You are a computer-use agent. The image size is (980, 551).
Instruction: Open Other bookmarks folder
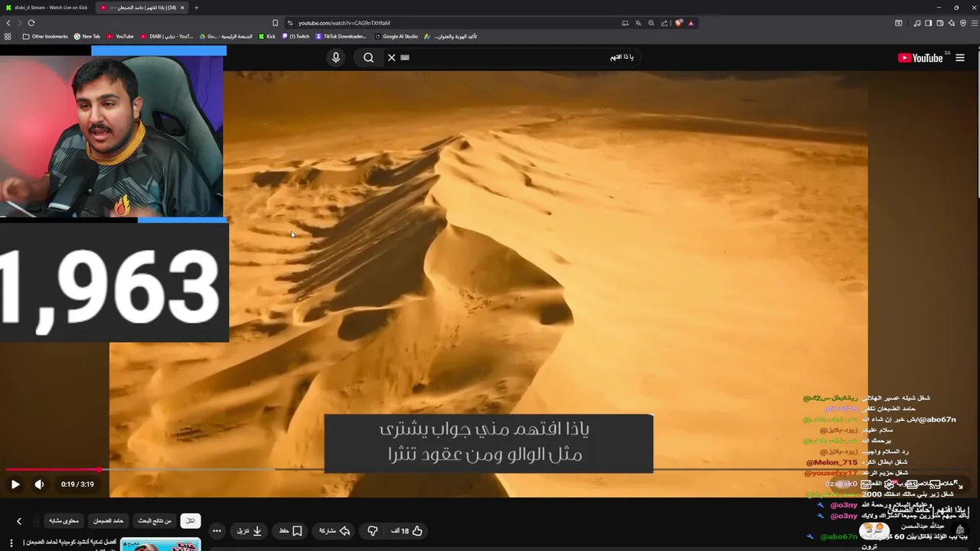click(45, 36)
